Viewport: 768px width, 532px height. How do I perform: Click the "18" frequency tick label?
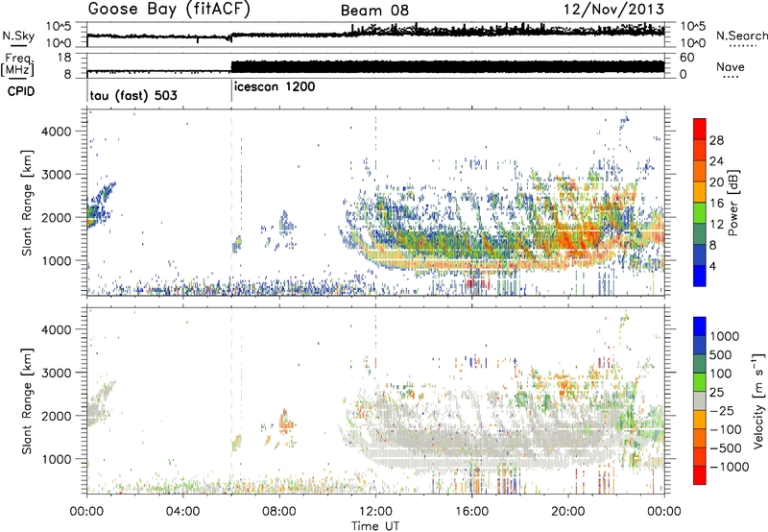click(64, 58)
